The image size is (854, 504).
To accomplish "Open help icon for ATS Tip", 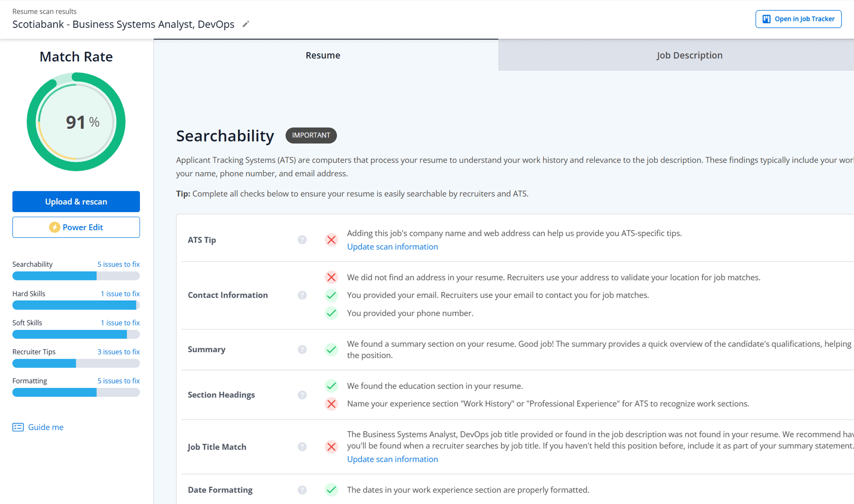I will pyautogui.click(x=302, y=240).
